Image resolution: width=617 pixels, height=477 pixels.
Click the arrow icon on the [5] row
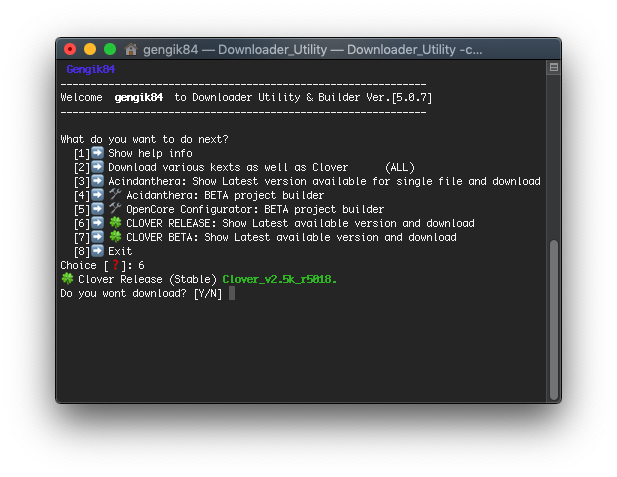[x=98, y=209]
